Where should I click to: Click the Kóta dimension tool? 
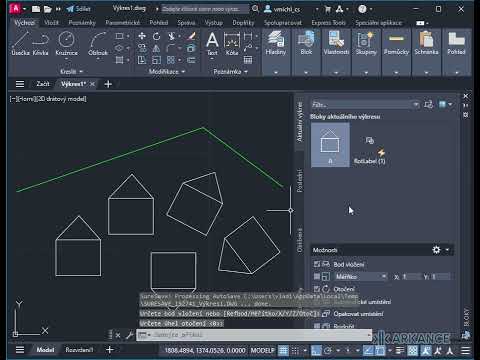tap(232, 43)
